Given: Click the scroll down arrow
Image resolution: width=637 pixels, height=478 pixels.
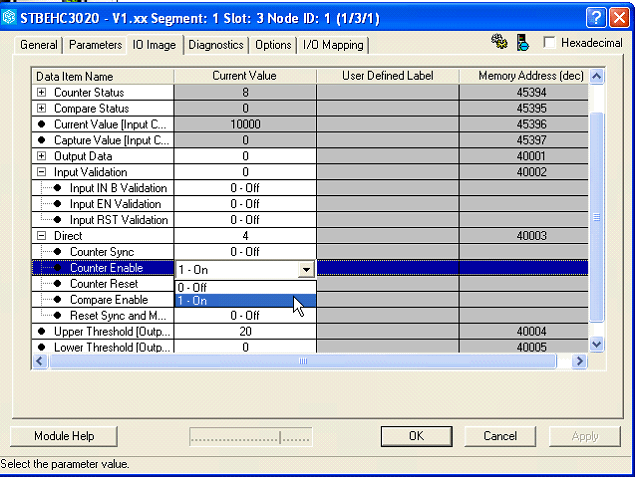Looking at the screenshot, I should (x=596, y=345).
